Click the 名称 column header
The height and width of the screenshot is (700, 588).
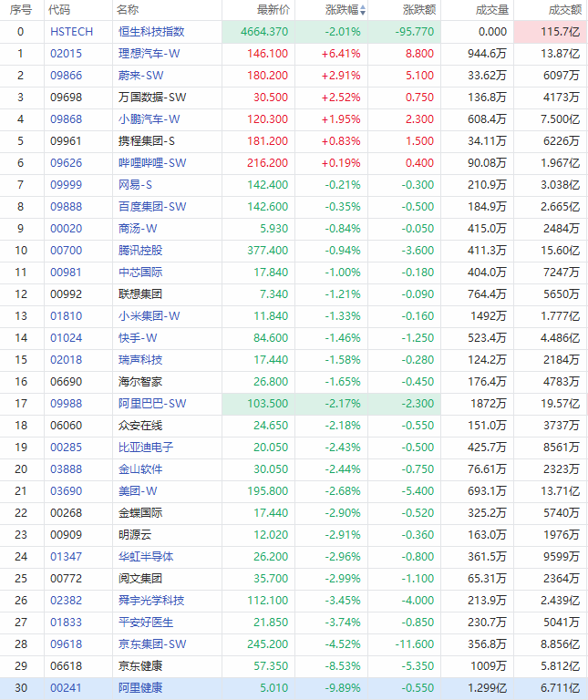pyautogui.click(x=128, y=10)
